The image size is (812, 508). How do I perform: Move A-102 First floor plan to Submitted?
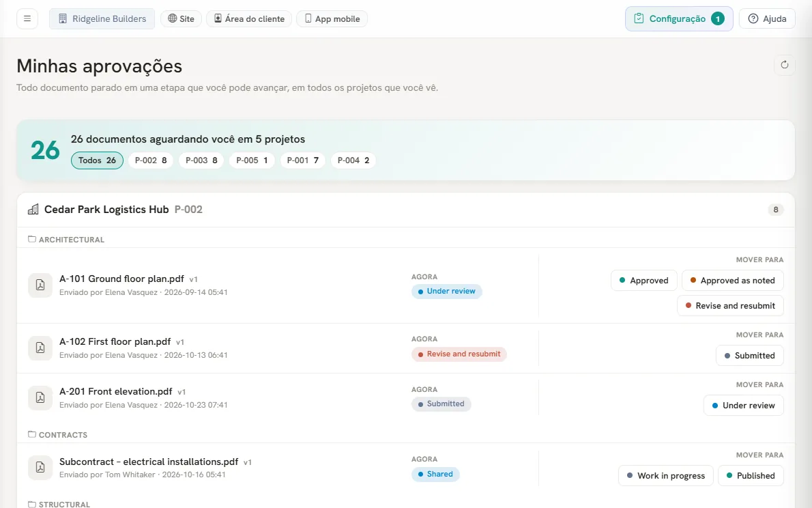pyautogui.click(x=749, y=356)
